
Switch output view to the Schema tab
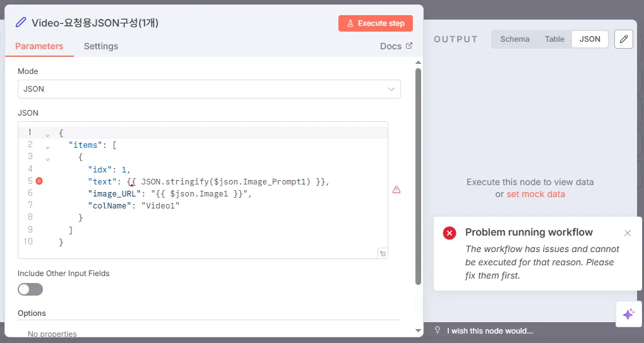(515, 39)
